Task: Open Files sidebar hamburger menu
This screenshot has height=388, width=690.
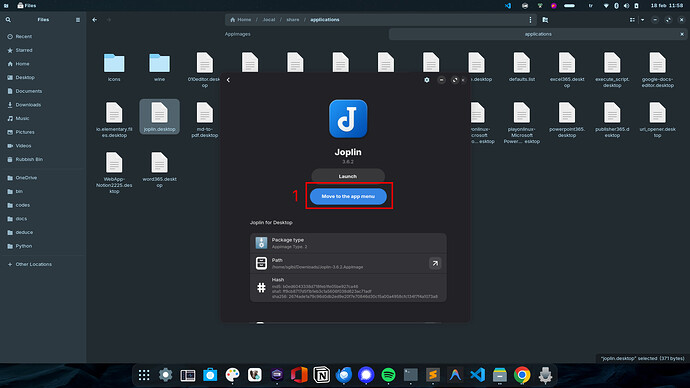Action: [x=78, y=20]
